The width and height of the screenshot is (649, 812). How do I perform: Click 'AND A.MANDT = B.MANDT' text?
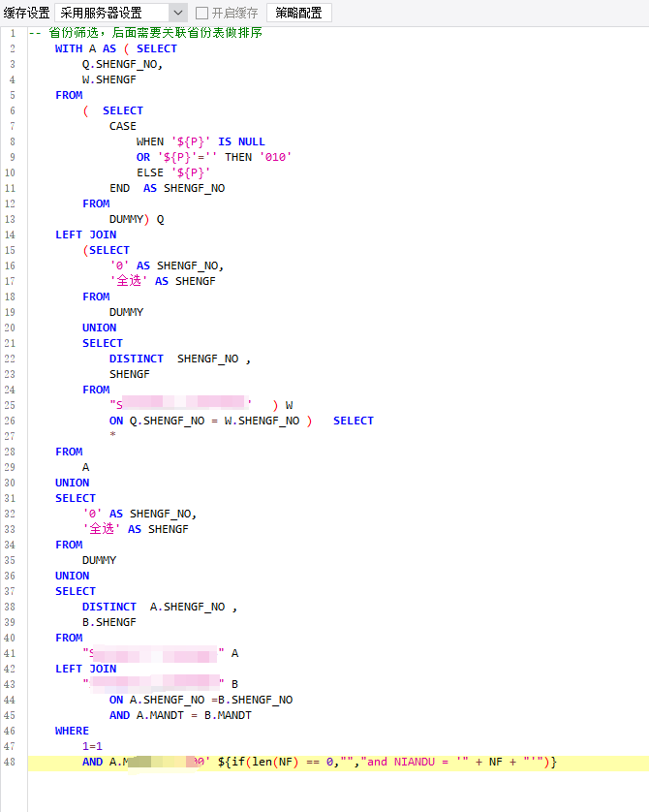pos(180,716)
